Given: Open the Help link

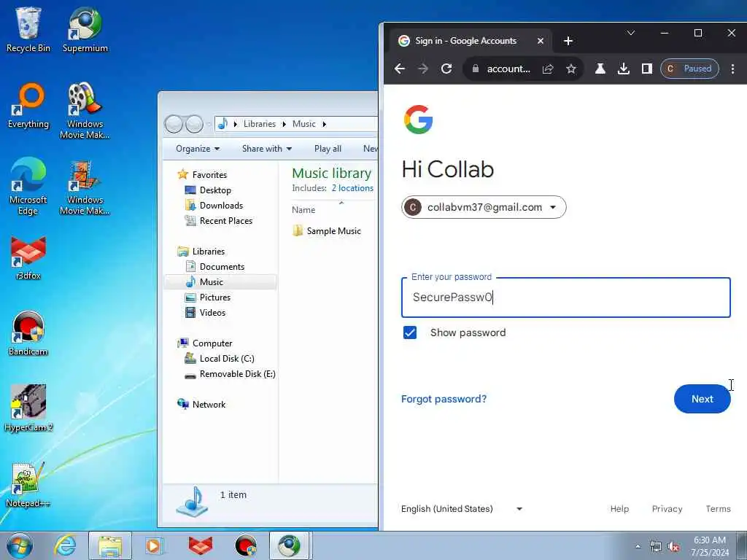Looking at the screenshot, I should [x=619, y=508].
